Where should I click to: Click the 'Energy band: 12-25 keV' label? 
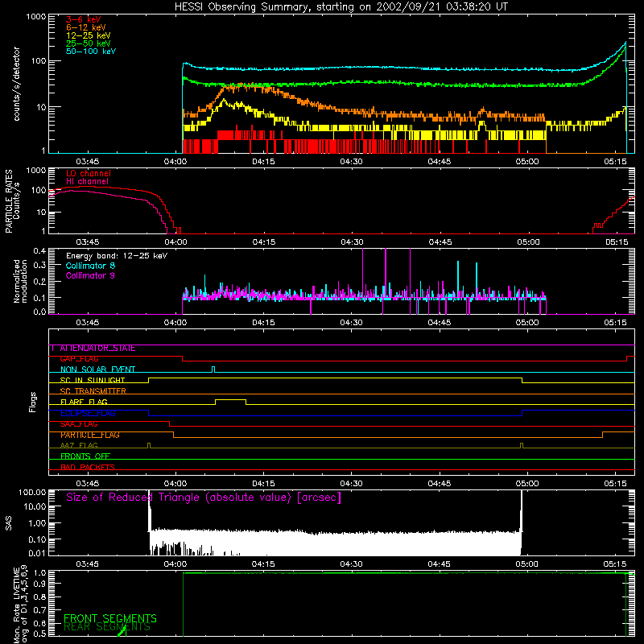pyautogui.click(x=117, y=256)
